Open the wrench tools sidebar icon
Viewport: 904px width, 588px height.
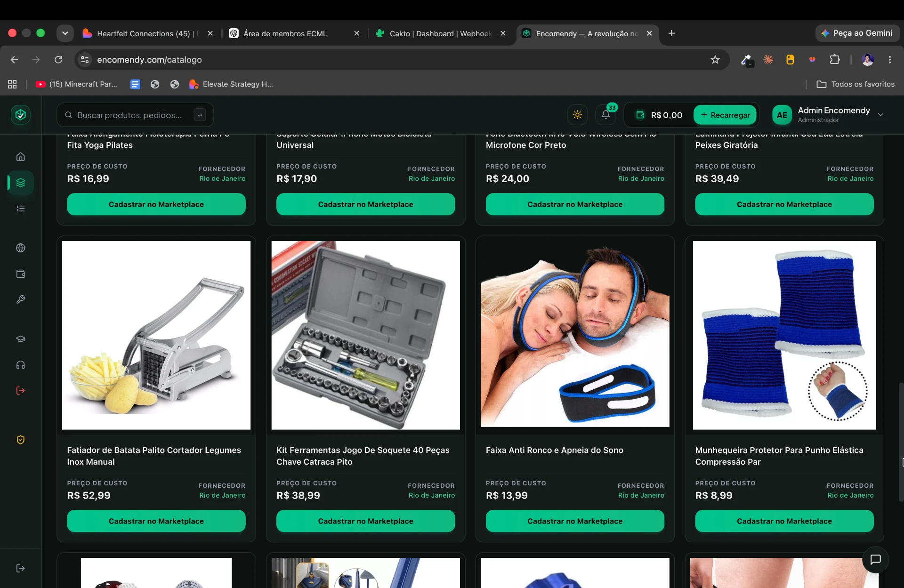coord(21,299)
